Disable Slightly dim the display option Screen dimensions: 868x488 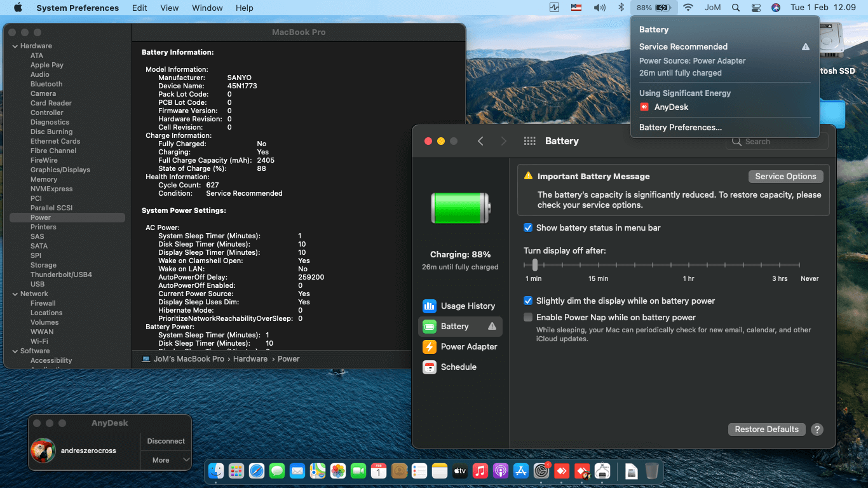tap(528, 301)
